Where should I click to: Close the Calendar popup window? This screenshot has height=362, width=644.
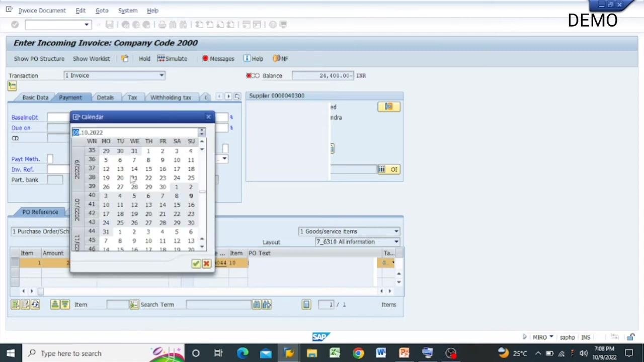[x=208, y=117]
